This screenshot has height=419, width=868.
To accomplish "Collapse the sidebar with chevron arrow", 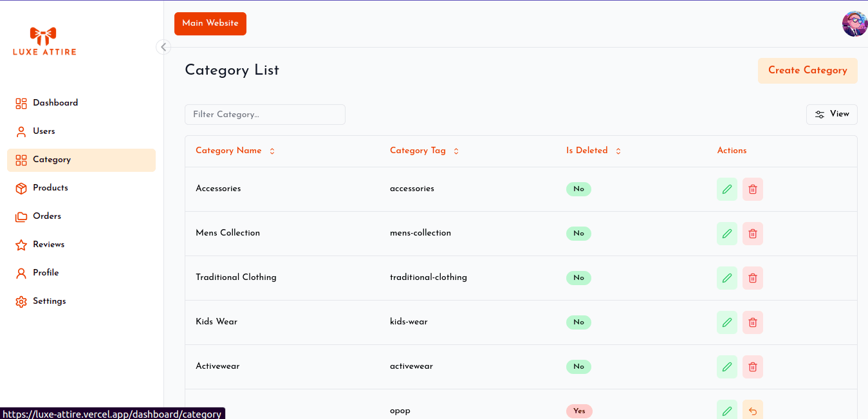I will coord(163,47).
